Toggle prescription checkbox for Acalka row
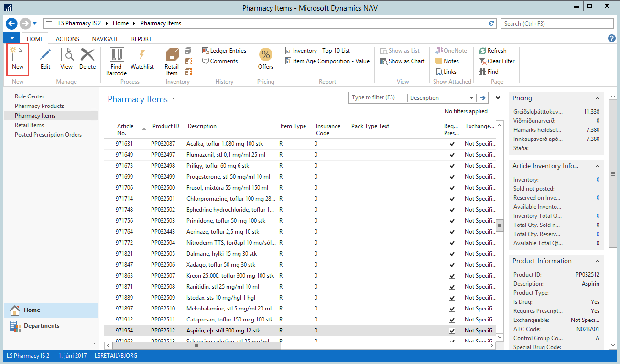The width and height of the screenshot is (620, 364). [x=452, y=144]
